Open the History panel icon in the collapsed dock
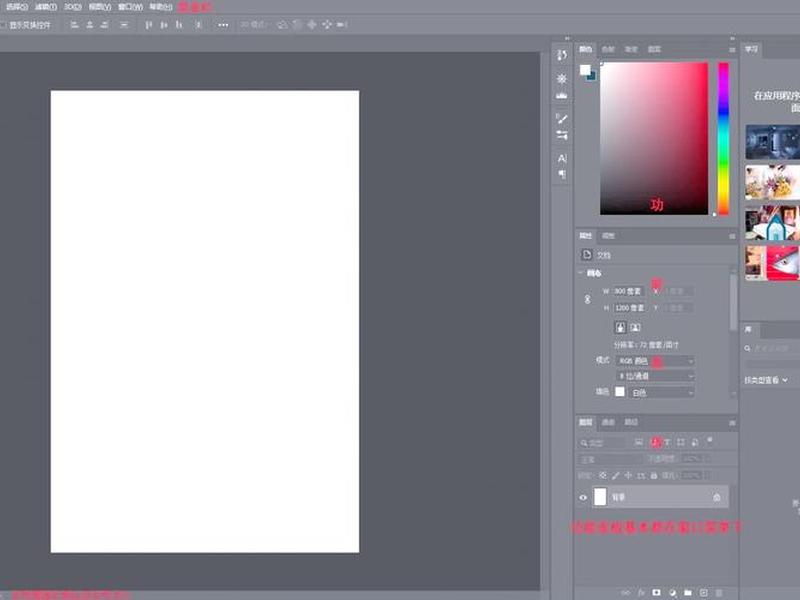Screen dimensions: 800x600 (562, 55)
